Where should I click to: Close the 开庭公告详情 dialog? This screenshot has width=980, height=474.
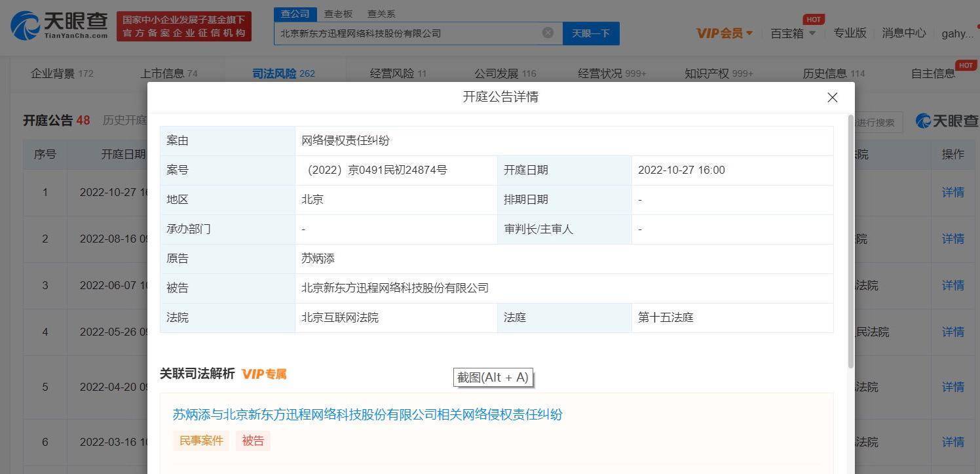833,97
